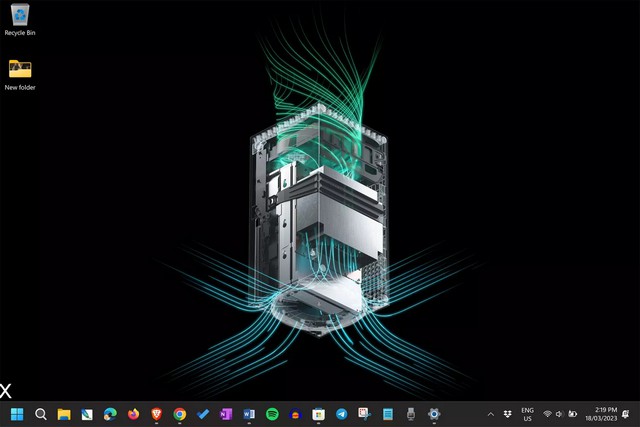Switch ENG US input language
The height and width of the screenshot is (427, 640).
(x=527, y=414)
